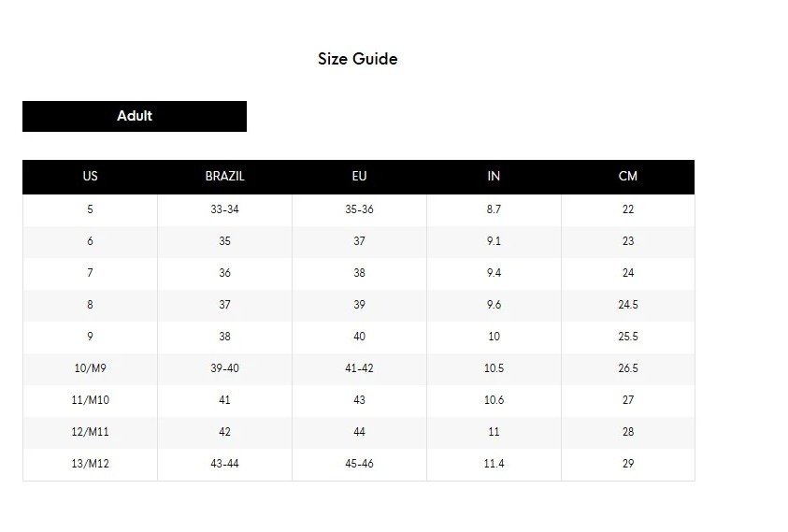This screenshot has height=532, width=788.
Task: Click the US column header
Action: [x=90, y=176]
